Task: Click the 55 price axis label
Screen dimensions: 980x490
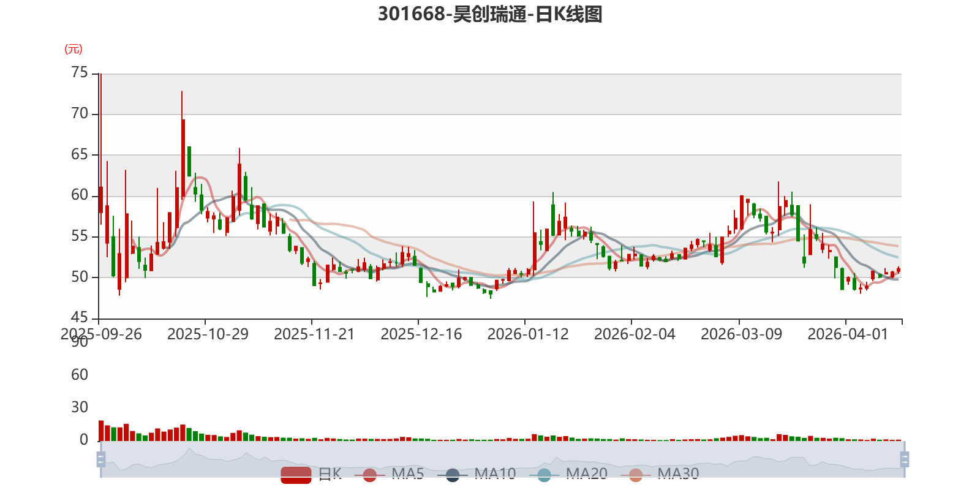Action: (80, 236)
